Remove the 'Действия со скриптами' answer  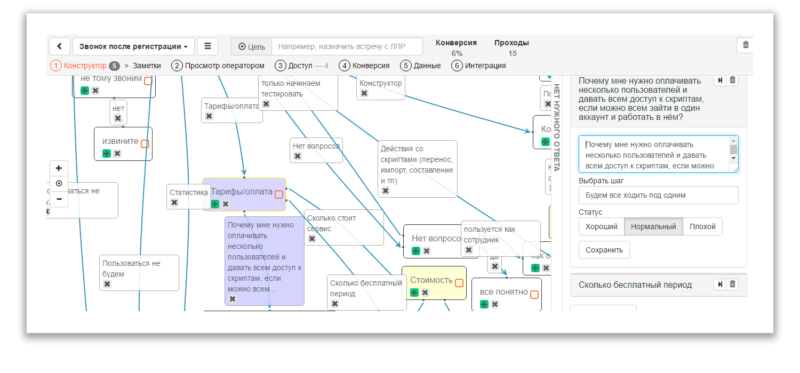tap(386, 190)
